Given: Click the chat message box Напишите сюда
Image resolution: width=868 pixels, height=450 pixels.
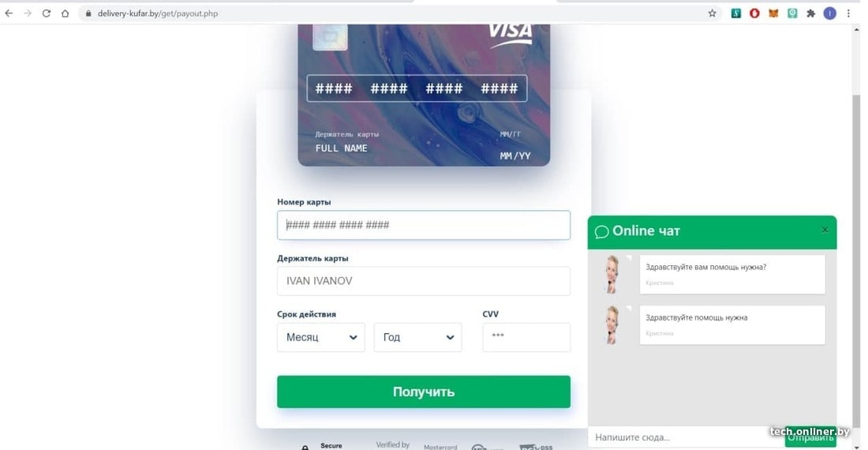Looking at the screenshot, I should [685, 437].
